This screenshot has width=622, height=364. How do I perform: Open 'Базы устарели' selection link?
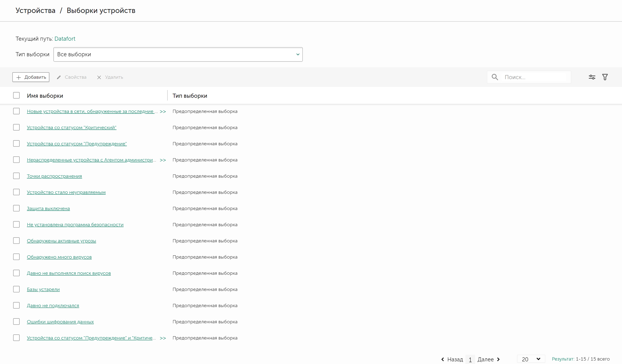(x=43, y=289)
